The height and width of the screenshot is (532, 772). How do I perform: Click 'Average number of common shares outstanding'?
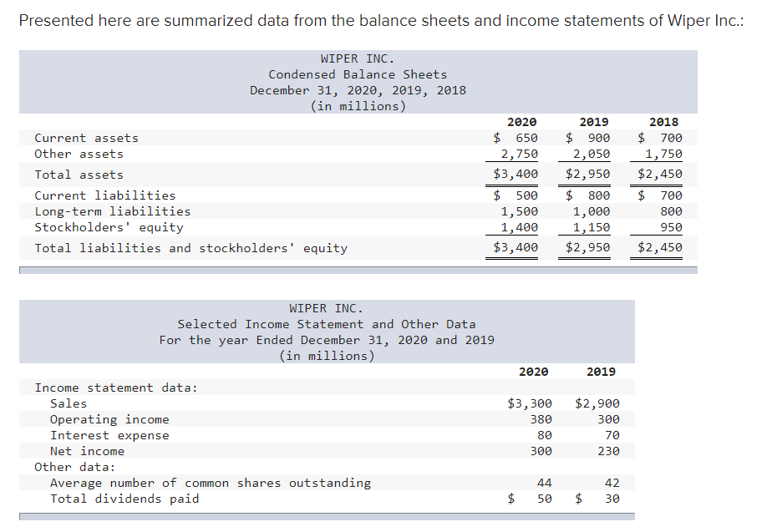pos(211,483)
